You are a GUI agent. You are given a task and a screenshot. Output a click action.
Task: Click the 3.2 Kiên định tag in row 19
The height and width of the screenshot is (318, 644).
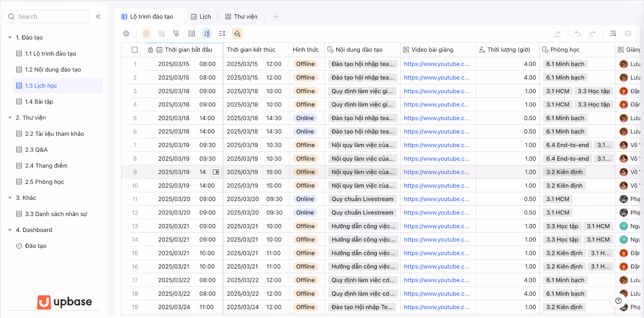(x=564, y=307)
